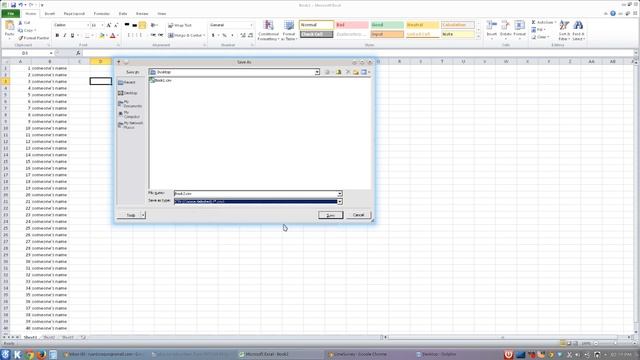The width and height of the screenshot is (640, 360).
Task: Click the Save icon in Quick Access Toolbar
Action: pos(13,5)
